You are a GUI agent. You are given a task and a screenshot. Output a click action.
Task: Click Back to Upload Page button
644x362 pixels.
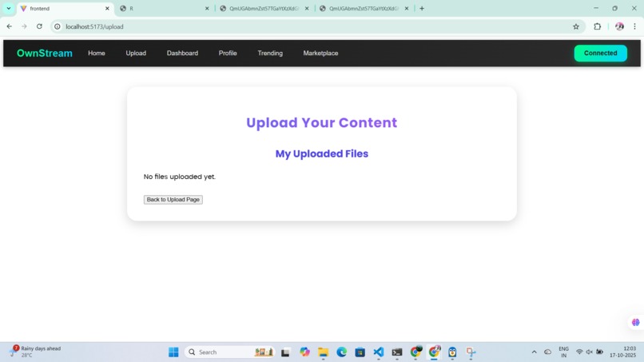point(173,199)
